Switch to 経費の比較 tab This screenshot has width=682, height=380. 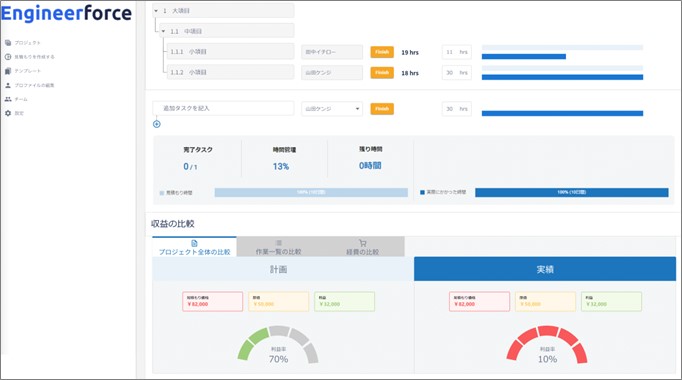pyautogui.click(x=362, y=247)
